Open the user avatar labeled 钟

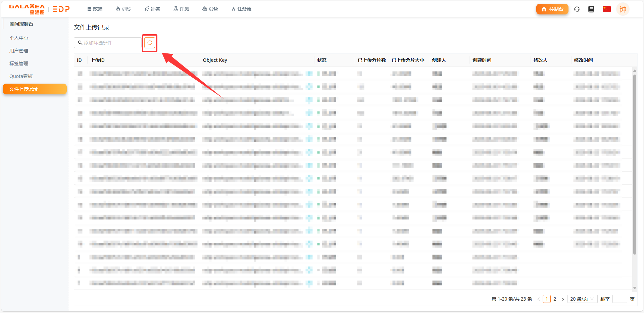[623, 9]
